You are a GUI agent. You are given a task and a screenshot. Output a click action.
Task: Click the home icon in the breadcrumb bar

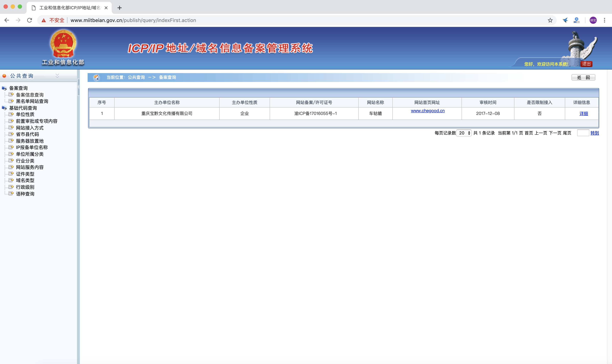tap(97, 77)
